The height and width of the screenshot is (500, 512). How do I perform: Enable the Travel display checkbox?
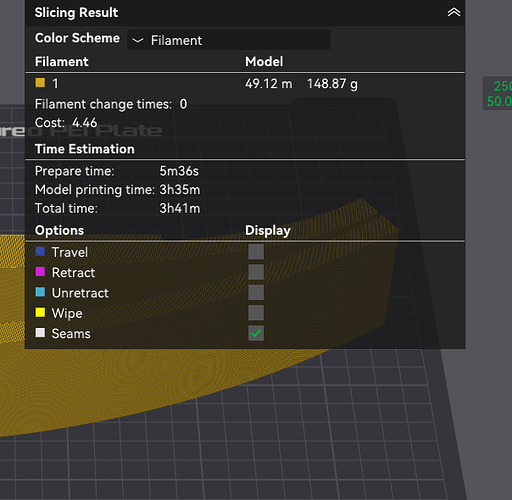pos(256,252)
